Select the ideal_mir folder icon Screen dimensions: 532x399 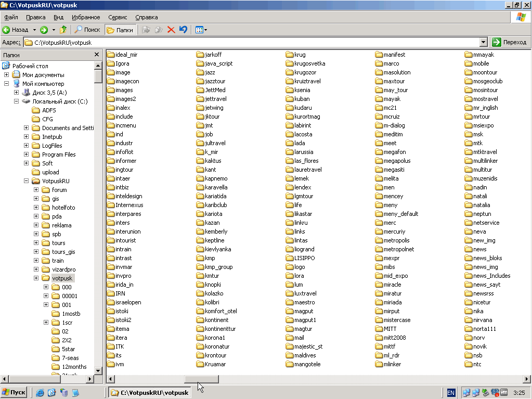coord(111,55)
